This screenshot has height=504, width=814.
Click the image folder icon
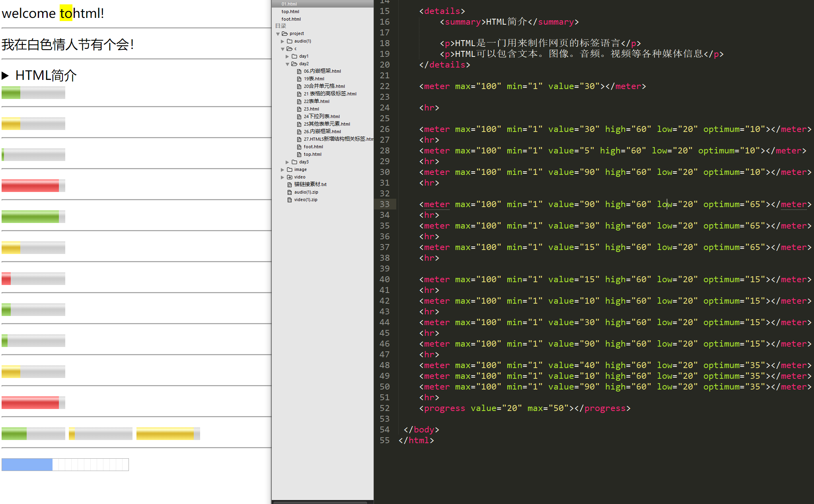[290, 170]
